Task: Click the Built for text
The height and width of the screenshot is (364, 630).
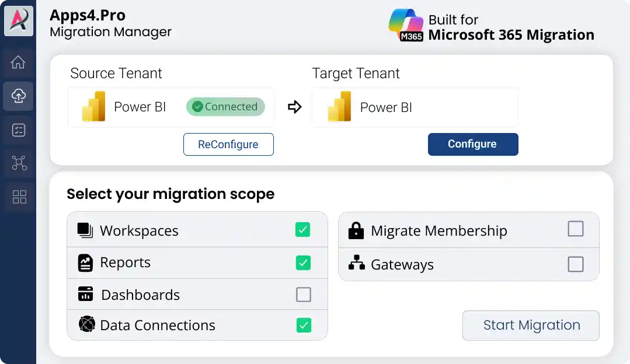Action: point(453,20)
